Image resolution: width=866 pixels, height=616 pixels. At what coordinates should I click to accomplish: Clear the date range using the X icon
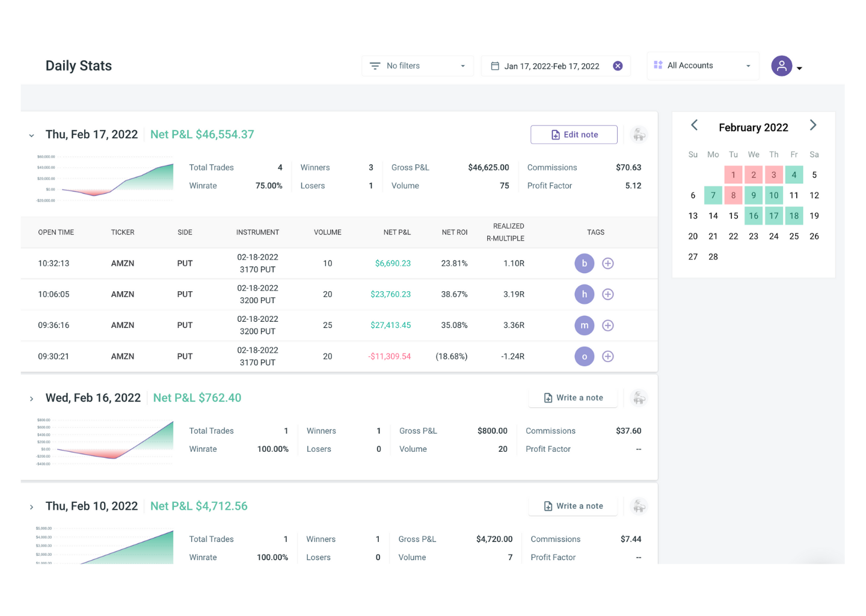coord(618,66)
